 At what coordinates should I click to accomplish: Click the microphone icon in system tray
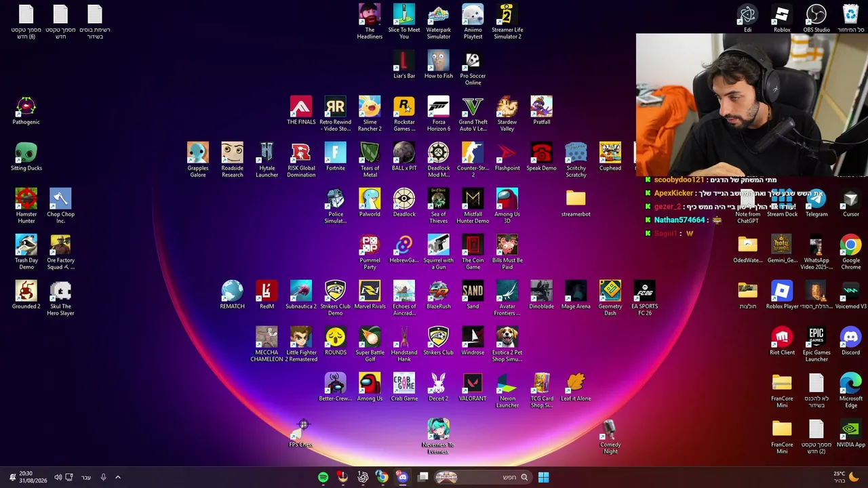click(x=103, y=477)
